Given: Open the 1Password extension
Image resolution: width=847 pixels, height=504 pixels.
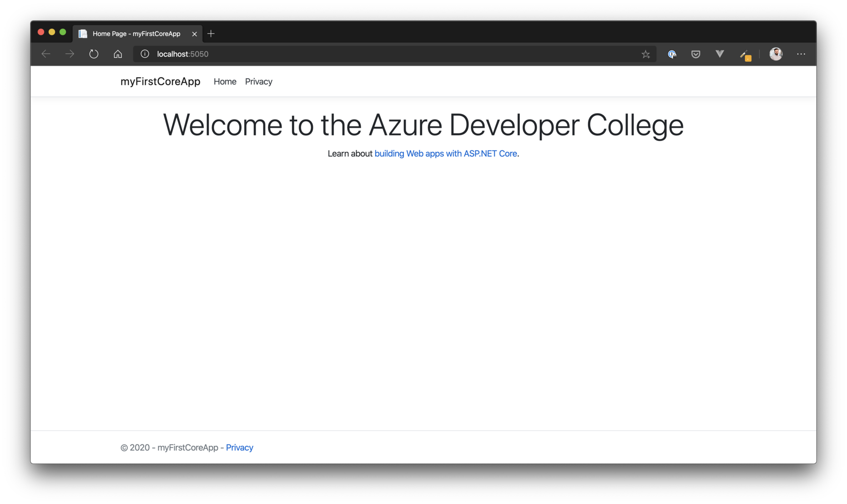Looking at the screenshot, I should click(672, 54).
